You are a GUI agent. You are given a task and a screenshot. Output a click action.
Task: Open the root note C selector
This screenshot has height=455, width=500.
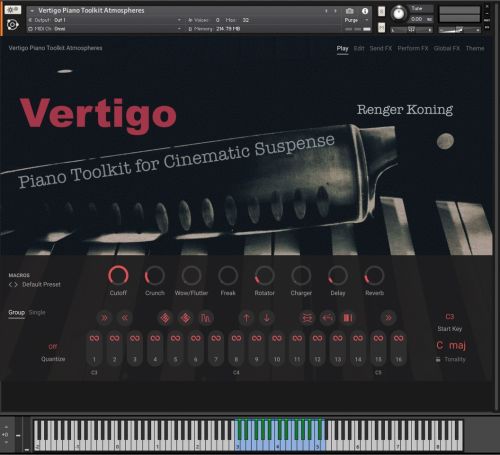point(440,345)
